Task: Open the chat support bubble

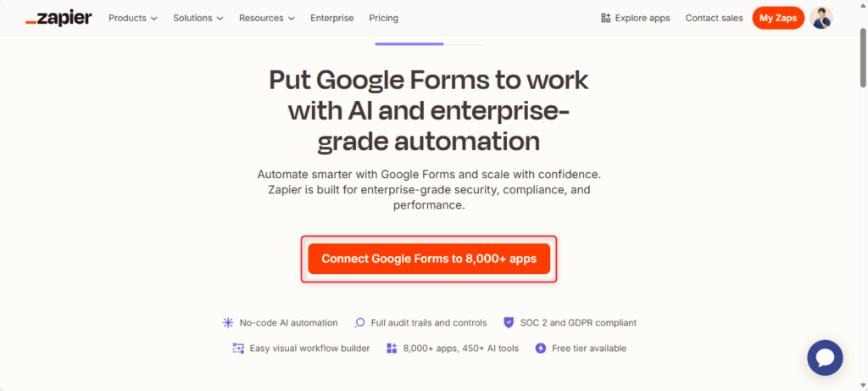Action: coord(824,357)
